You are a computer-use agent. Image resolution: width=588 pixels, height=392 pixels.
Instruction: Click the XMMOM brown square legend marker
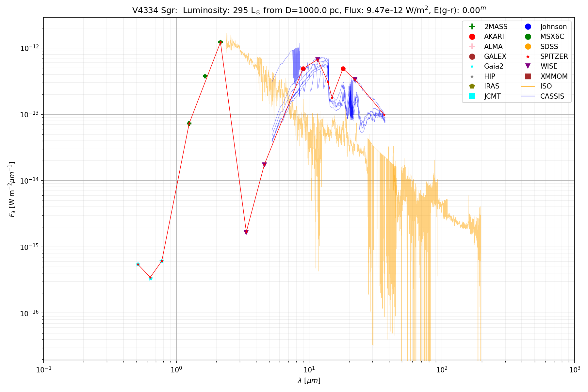[x=528, y=76]
